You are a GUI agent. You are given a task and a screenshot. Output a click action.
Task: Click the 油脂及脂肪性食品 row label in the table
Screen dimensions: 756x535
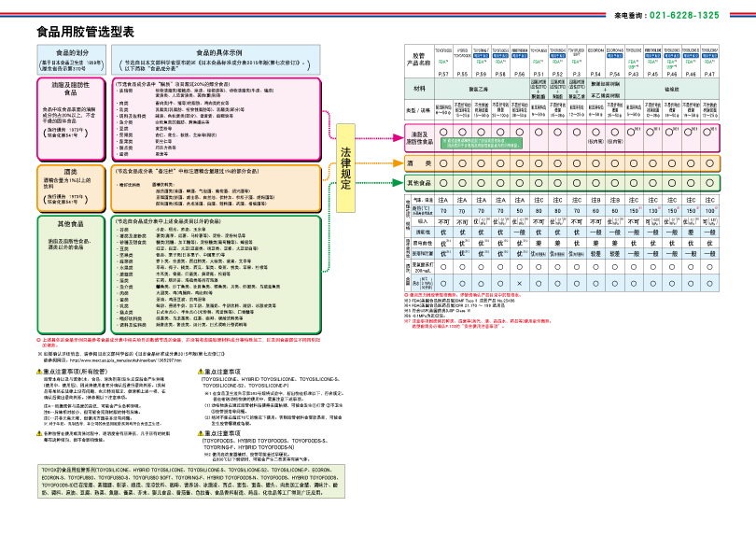419,138
